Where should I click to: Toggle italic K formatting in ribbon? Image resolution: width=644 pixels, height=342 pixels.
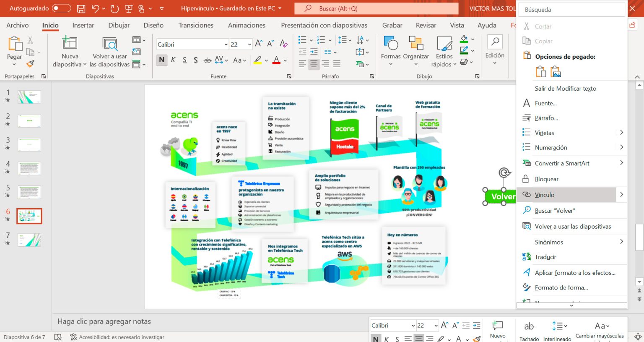pyautogui.click(x=173, y=60)
